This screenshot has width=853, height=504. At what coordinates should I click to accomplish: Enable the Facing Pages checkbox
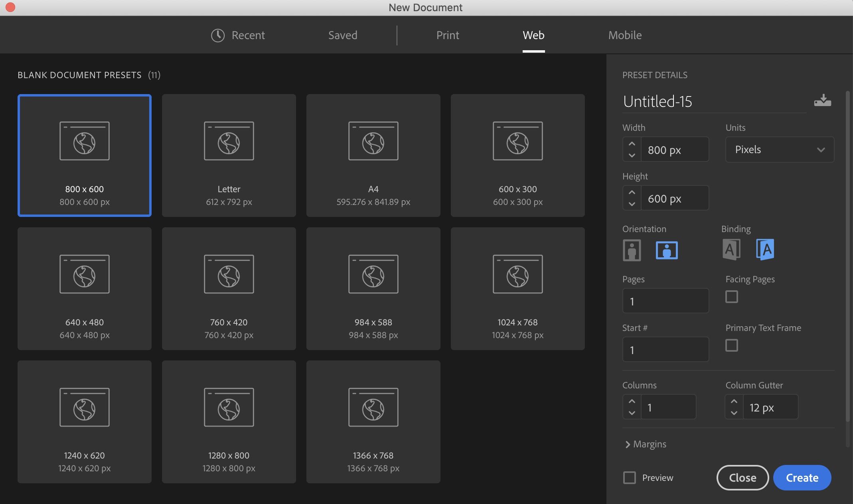(731, 297)
